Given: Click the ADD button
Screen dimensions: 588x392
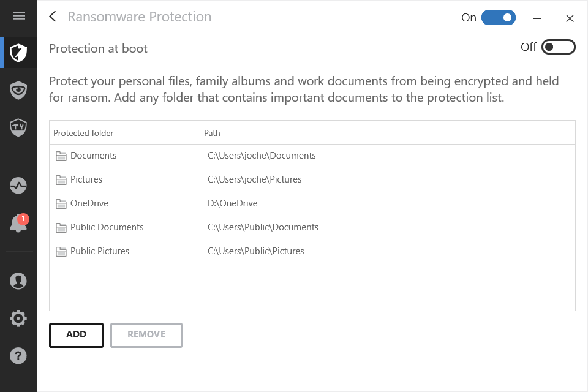Looking at the screenshot, I should point(76,334).
